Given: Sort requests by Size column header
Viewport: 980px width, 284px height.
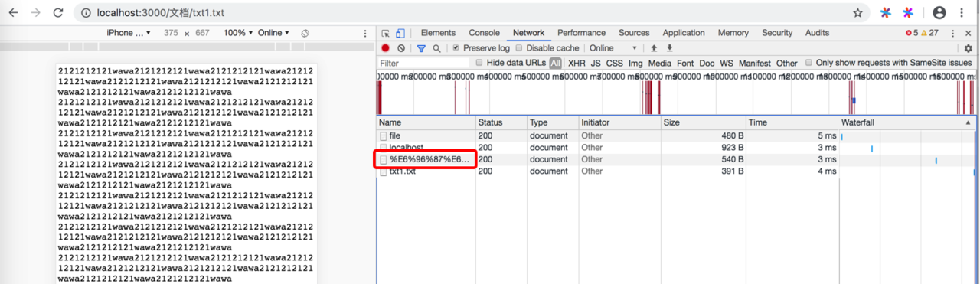Looking at the screenshot, I should 702,122.
